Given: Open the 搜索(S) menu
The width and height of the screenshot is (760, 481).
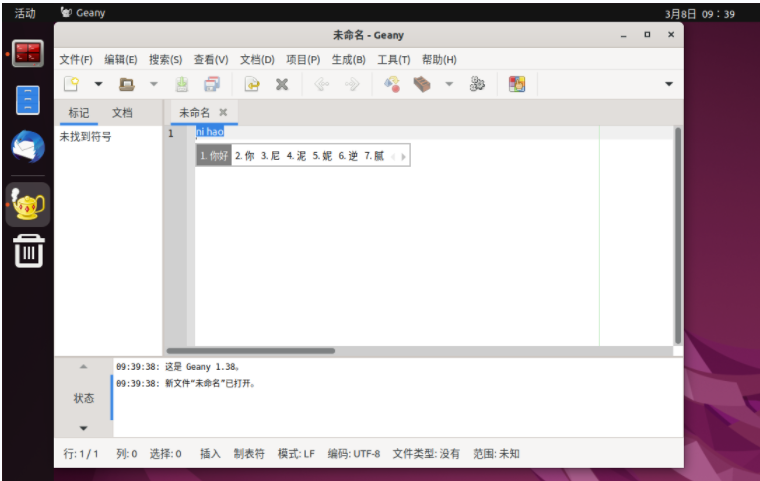Looking at the screenshot, I should (x=165, y=60).
